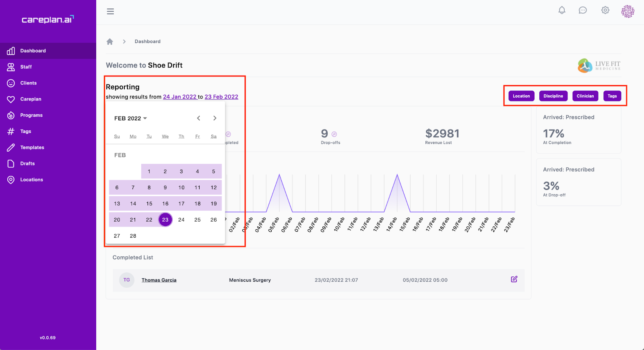Click the 14/Feb chart axis label

click(392, 224)
